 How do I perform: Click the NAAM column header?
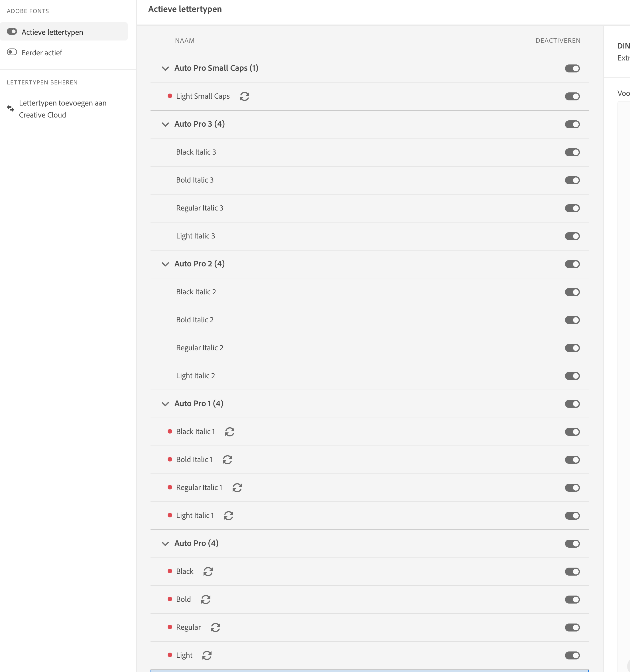[185, 41]
